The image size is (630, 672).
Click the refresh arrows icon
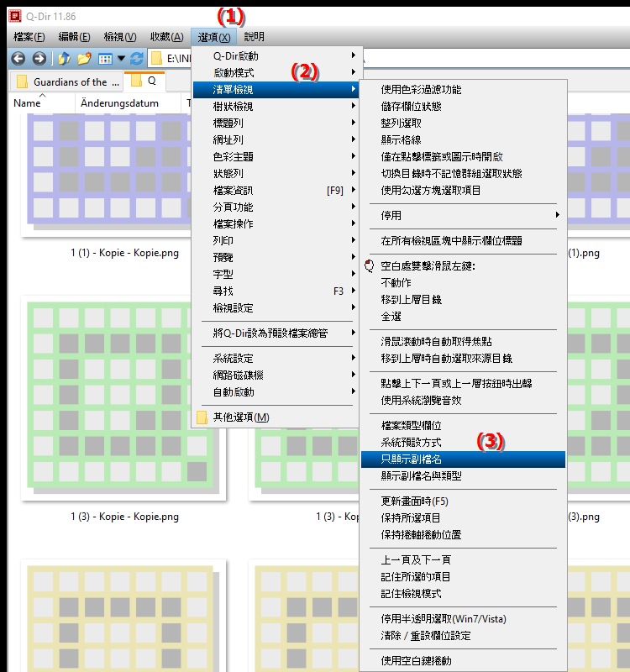click(137, 58)
